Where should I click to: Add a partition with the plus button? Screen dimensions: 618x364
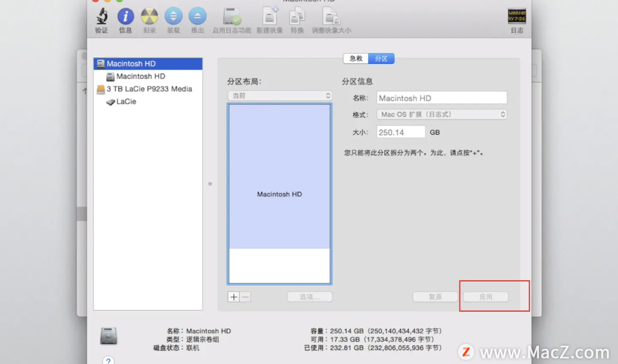[x=234, y=297]
